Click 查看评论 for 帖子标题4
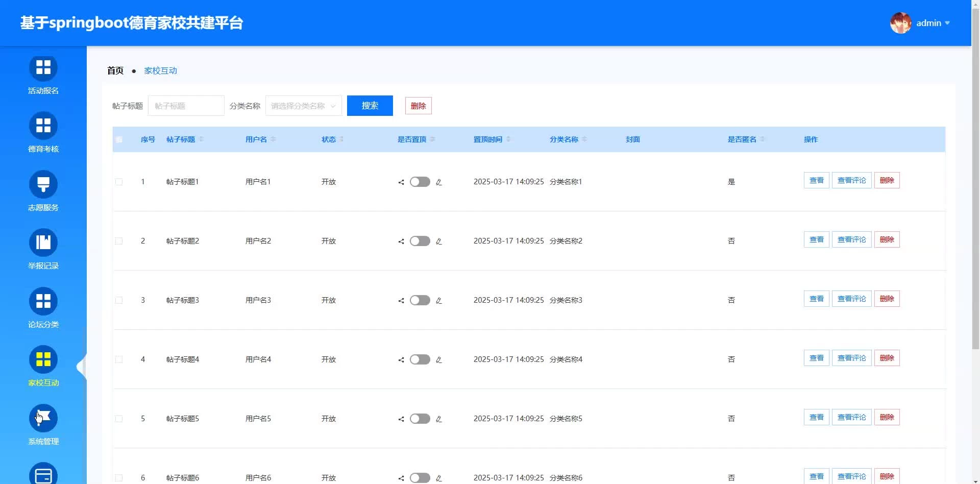 point(851,358)
